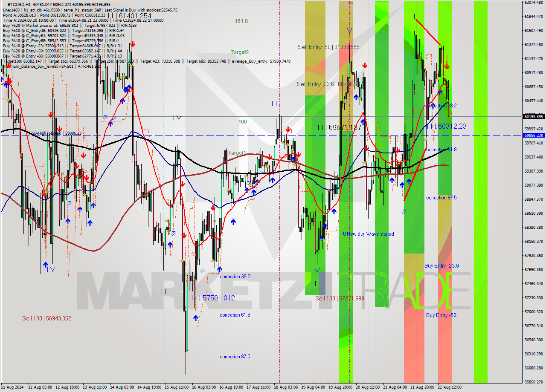Select the 161.8 Fibonacci level label
Screen dimensions: 546x392
[241, 21]
